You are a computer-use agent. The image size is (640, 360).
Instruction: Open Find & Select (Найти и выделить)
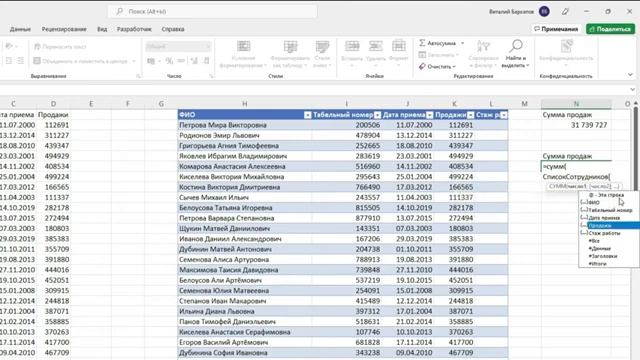pos(516,54)
